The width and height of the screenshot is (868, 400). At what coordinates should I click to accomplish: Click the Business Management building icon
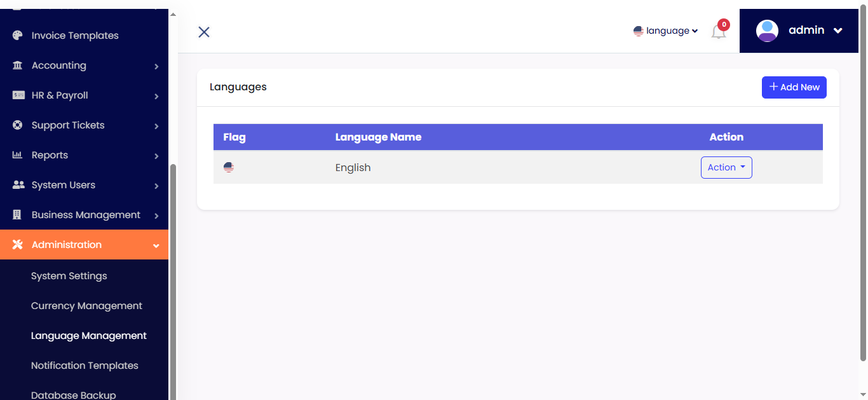(17, 215)
